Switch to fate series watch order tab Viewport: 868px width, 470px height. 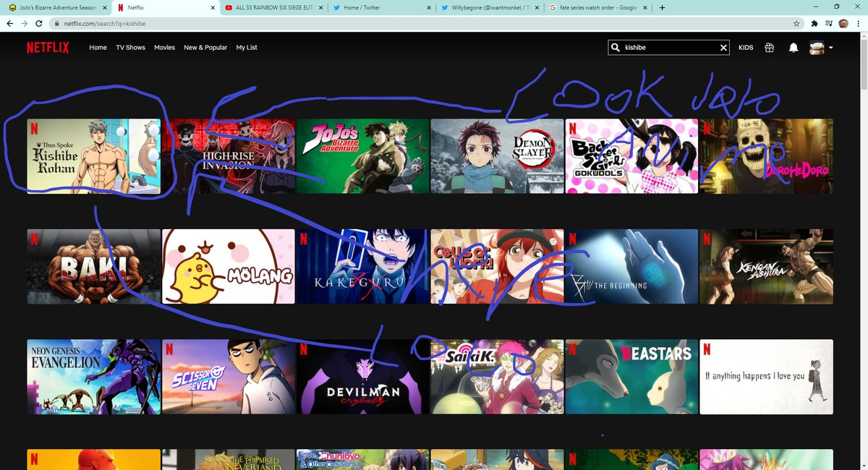599,7
